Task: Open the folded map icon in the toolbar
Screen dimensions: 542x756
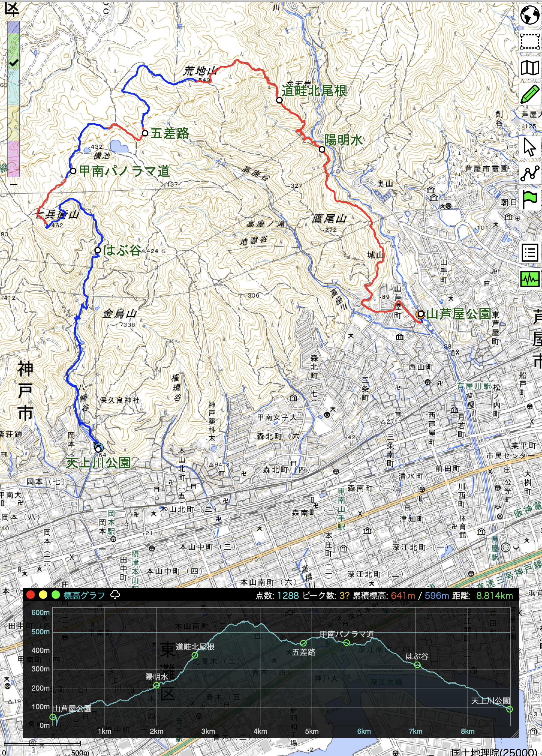Action: click(530, 68)
